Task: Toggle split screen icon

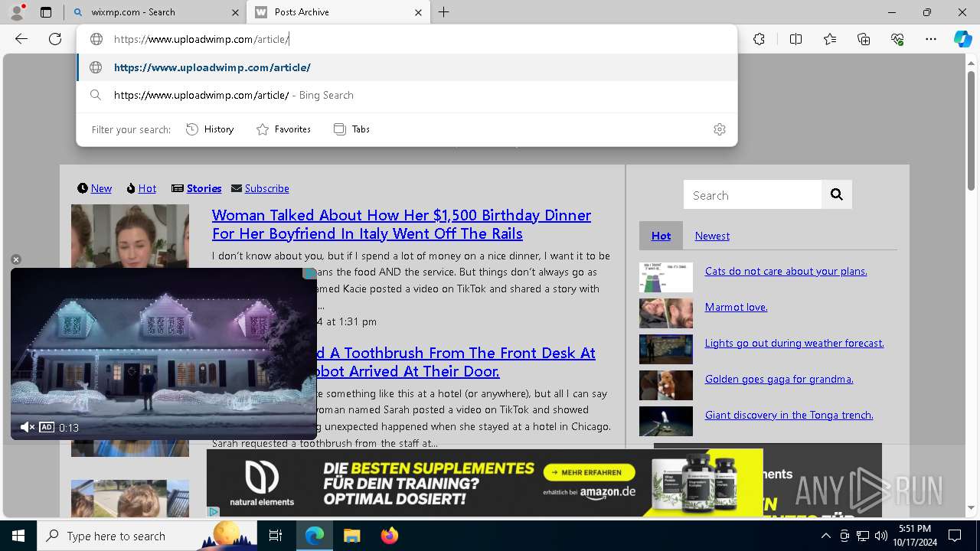Action: point(795,39)
